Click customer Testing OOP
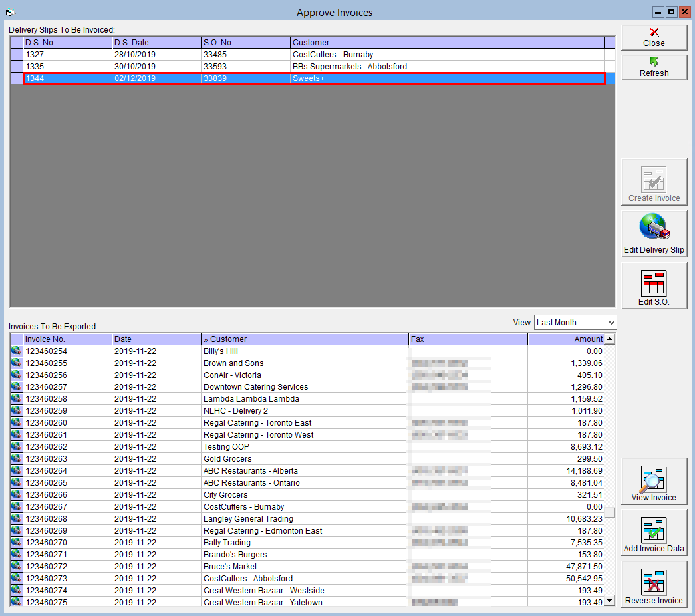The height and width of the screenshot is (616, 695). point(226,446)
